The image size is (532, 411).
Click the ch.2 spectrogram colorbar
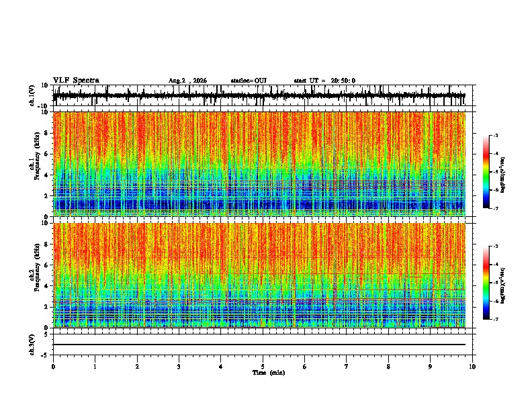(x=486, y=283)
